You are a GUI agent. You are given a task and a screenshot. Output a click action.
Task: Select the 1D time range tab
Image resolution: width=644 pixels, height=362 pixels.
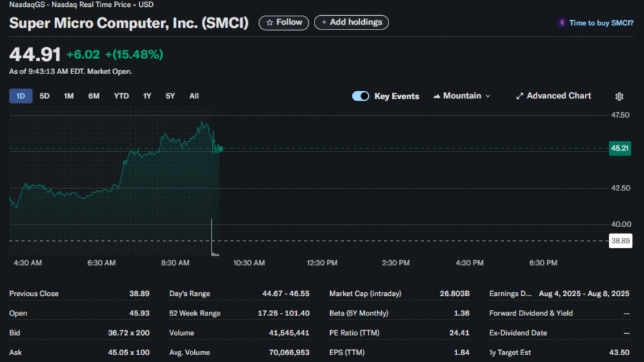(21, 96)
